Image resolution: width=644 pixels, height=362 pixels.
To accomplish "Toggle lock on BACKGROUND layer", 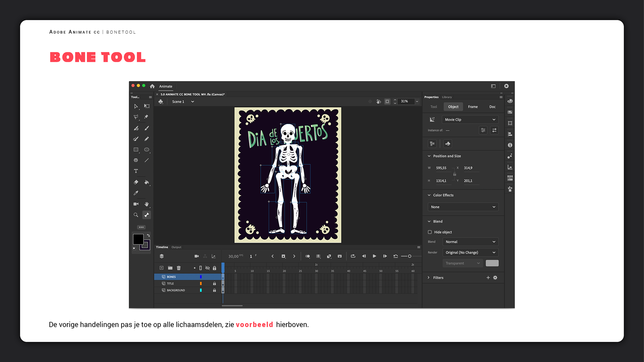I will (x=214, y=290).
